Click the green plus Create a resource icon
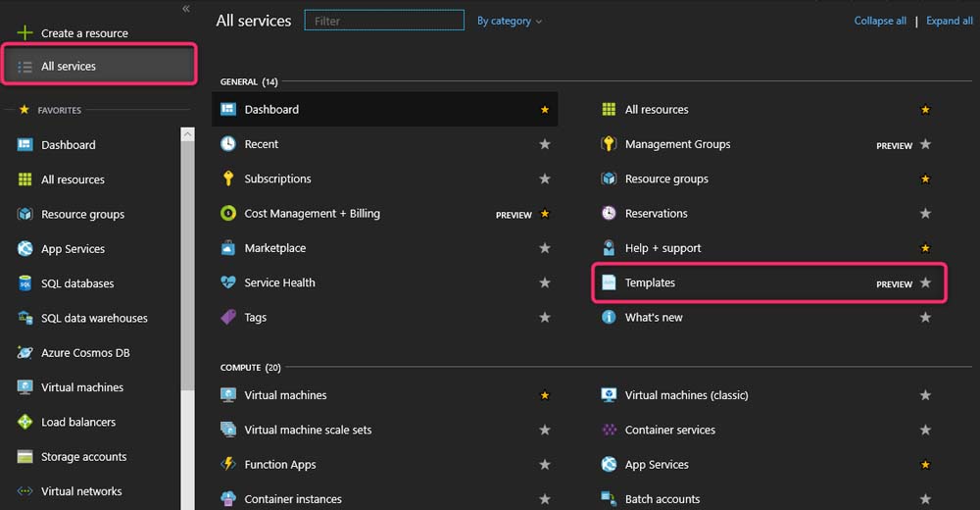The height and width of the screenshot is (510, 980). [25, 33]
